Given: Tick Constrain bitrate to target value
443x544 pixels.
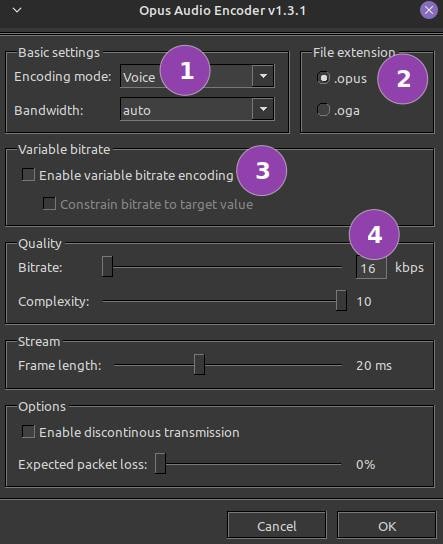Looking at the screenshot, I should (49, 203).
